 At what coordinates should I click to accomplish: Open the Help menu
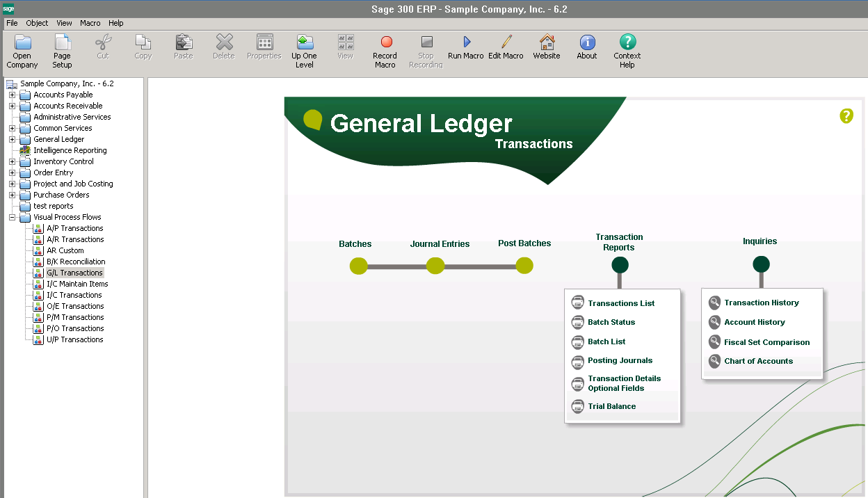pos(115,23)
